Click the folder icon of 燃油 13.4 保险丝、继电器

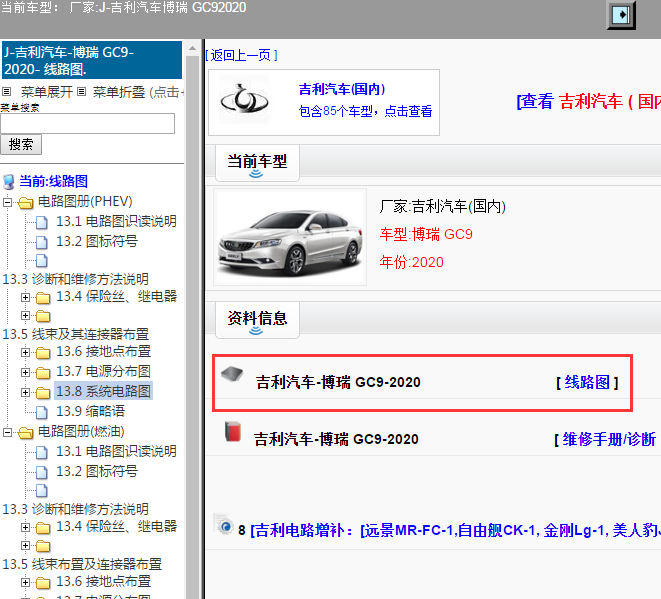(43, 528)
